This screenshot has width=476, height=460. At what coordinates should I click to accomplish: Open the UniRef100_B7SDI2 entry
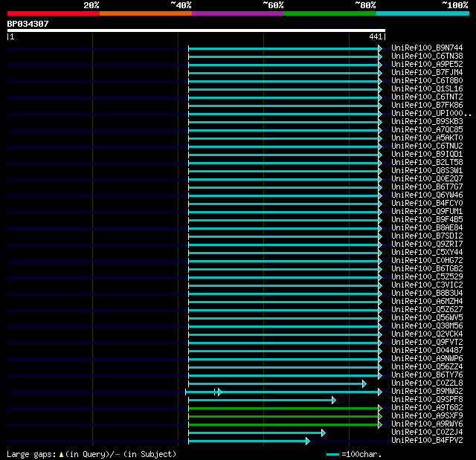pyautogui.click(x=427, y=236)
